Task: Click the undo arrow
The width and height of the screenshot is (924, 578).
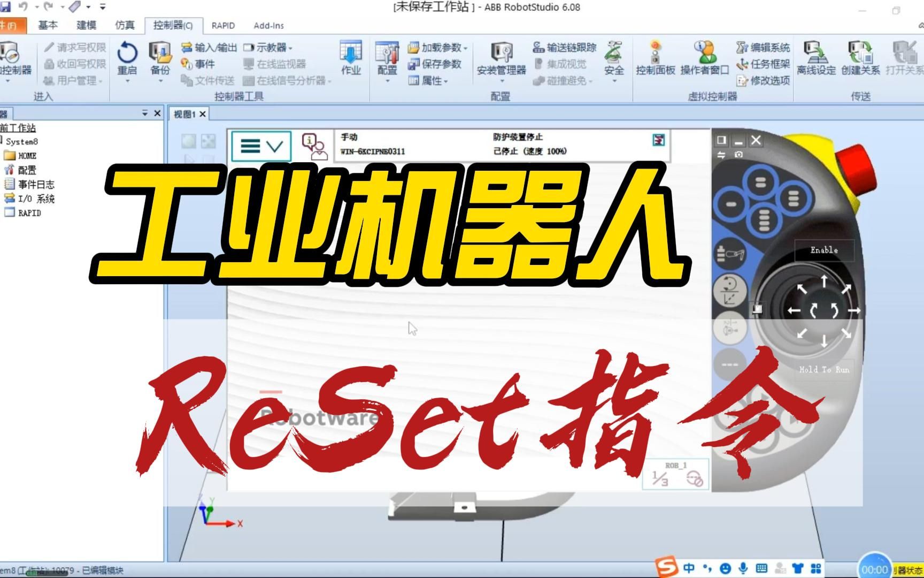Action: [22, 7]
